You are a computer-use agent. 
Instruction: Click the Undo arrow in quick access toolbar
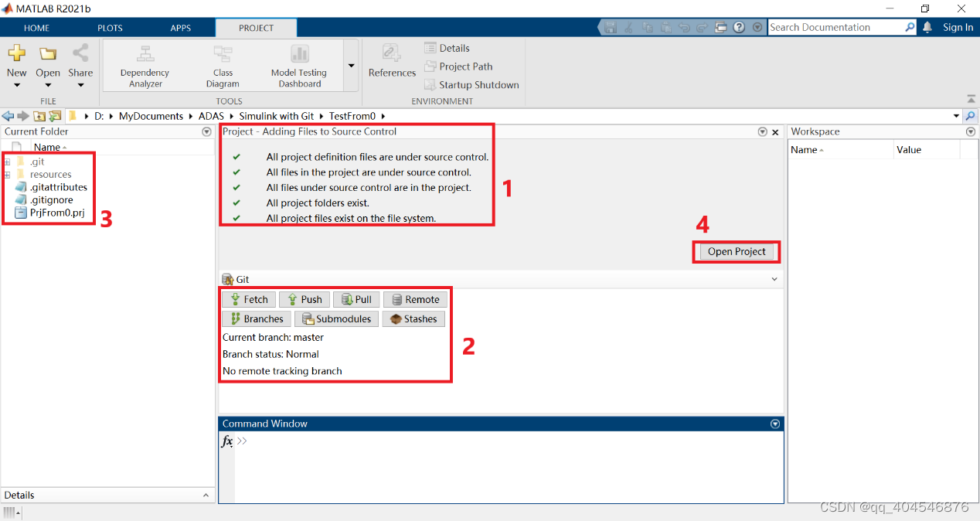point(683,27)
